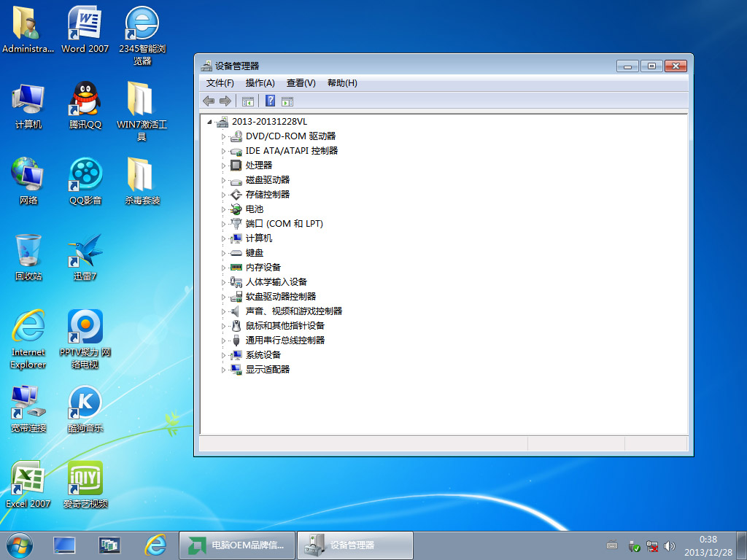Open the volume speaker tray icon

[670, 545]
